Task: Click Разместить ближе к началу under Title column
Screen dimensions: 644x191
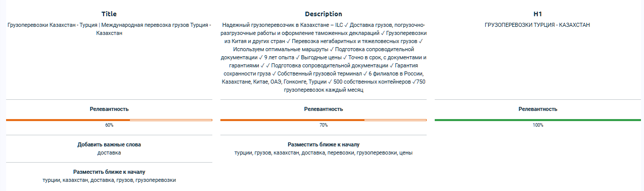Action: tap(109, 172)
